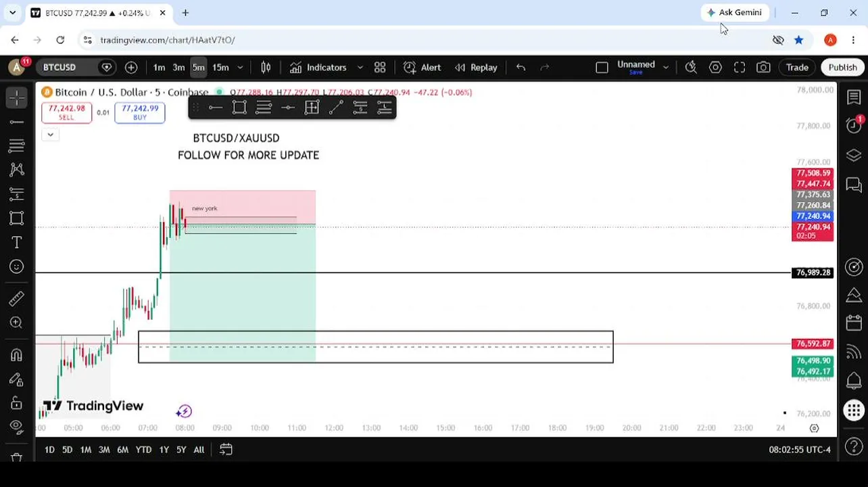Select the 1D date range
Viewport: 868px width, 487px height.
(49, 450)
